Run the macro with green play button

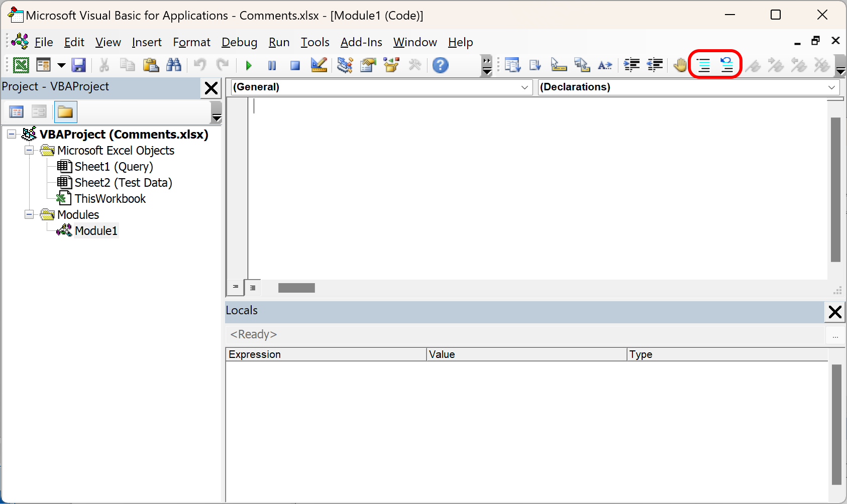coord(249,65)
